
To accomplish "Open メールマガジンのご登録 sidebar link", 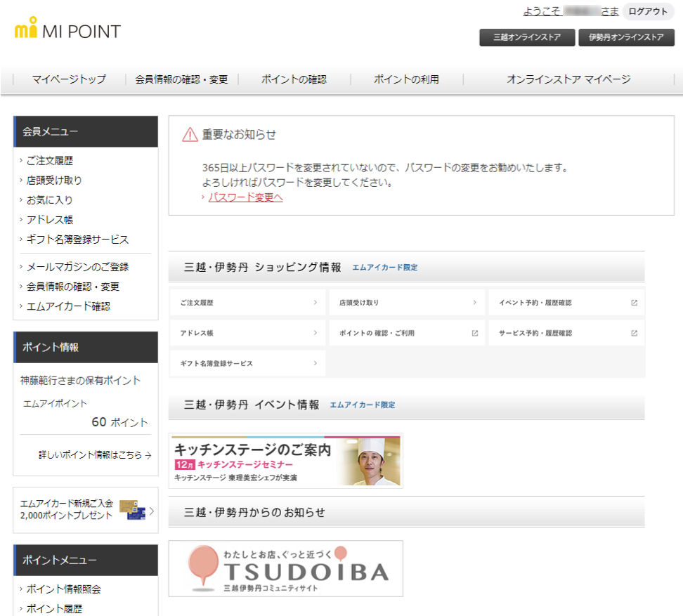I will click(x=77, y=267).
